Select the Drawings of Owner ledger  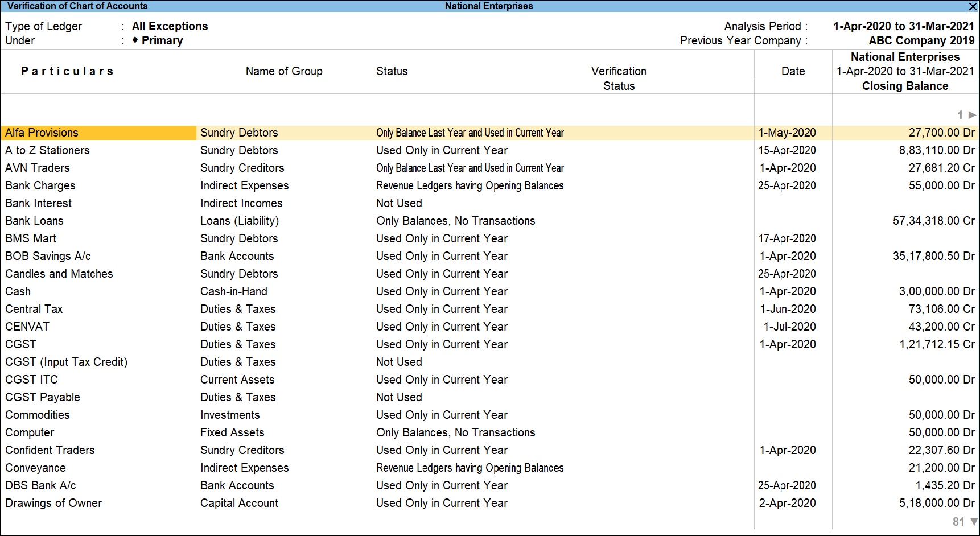click(x=53, y=503)
